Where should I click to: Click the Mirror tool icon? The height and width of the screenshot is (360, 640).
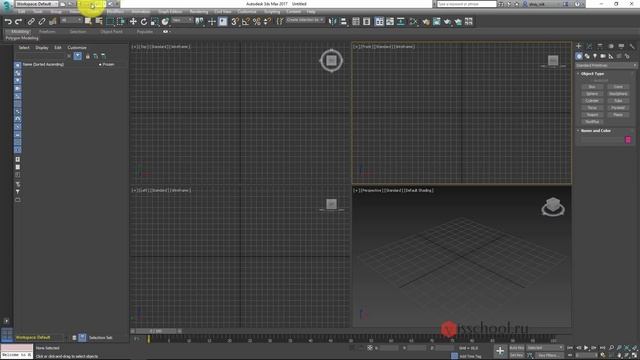click(333, 22)
